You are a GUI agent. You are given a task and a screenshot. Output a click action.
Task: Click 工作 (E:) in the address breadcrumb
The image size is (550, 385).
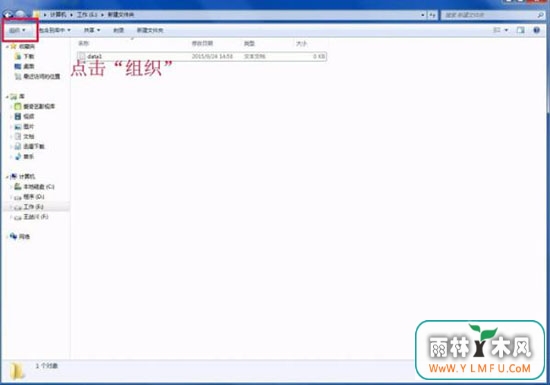(x=87, y=14)
